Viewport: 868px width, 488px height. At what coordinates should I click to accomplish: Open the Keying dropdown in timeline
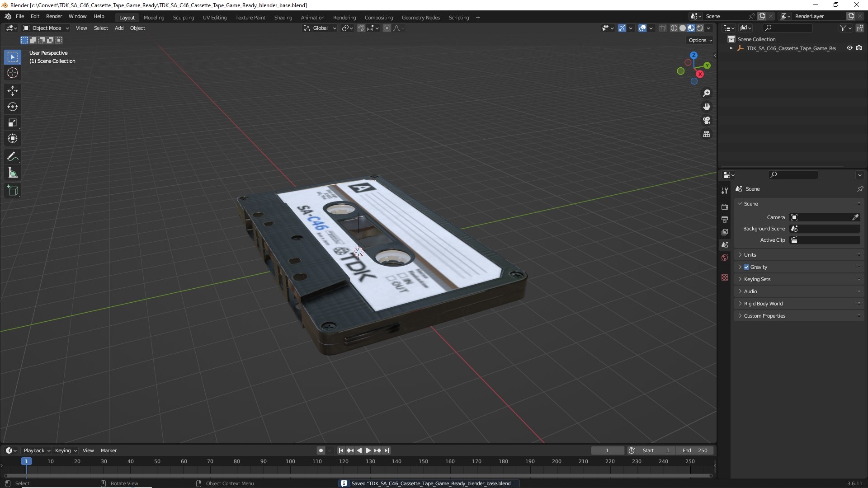[x=66, y=450]
